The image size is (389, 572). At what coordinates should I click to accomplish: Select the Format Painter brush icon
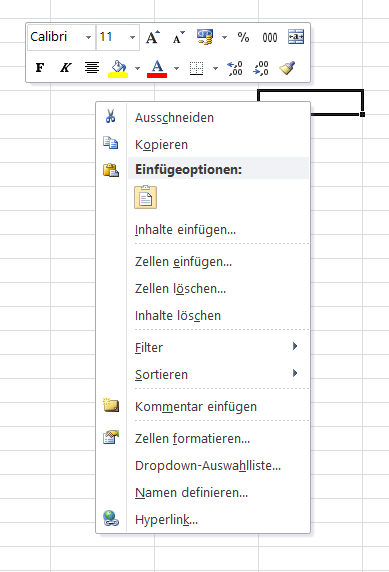[287, 68]
